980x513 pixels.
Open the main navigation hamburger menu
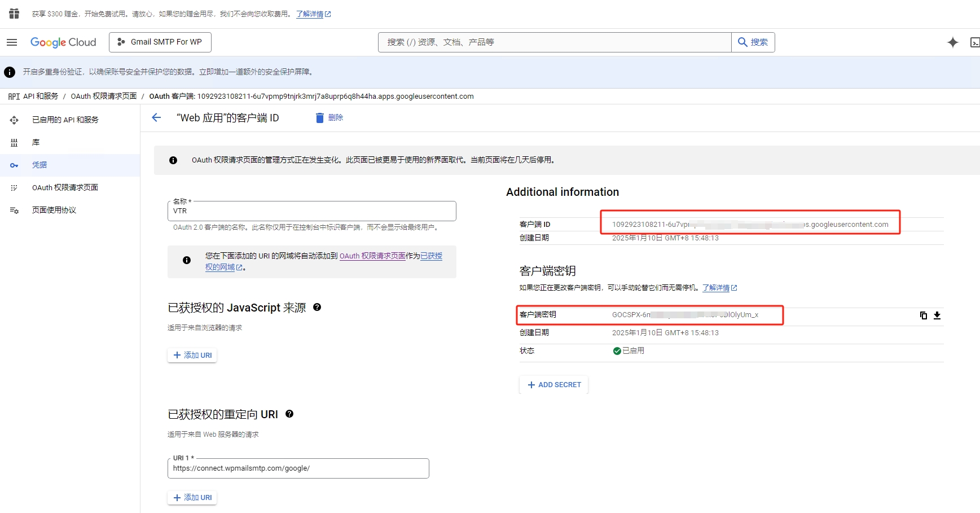tap(12, 42)
